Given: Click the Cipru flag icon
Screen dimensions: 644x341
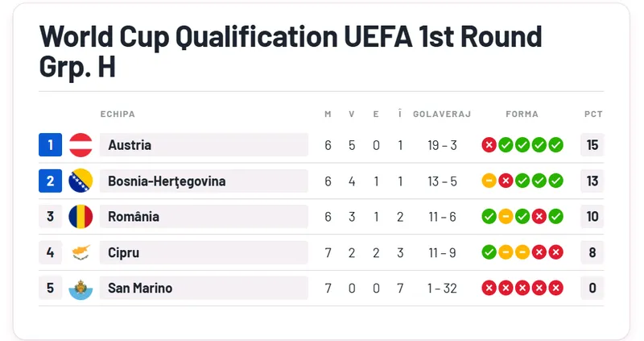Looking at the screenshot, I should [80, 252].
